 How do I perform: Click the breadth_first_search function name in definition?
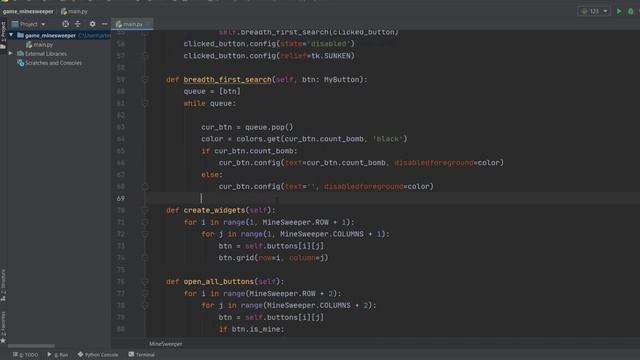[227, 80]
